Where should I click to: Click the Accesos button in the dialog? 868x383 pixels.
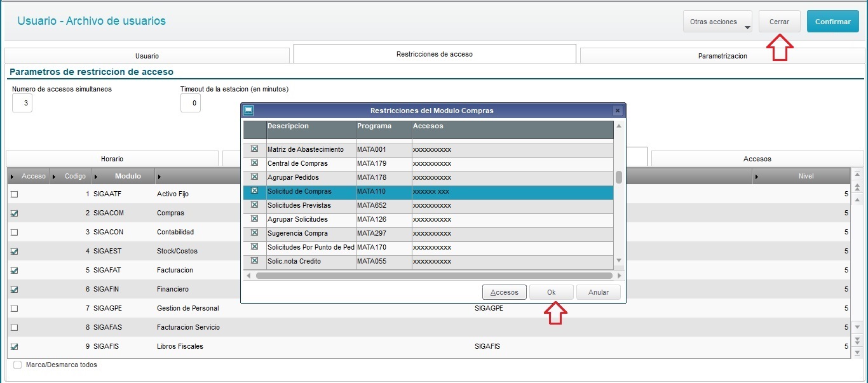pos(505,292)
